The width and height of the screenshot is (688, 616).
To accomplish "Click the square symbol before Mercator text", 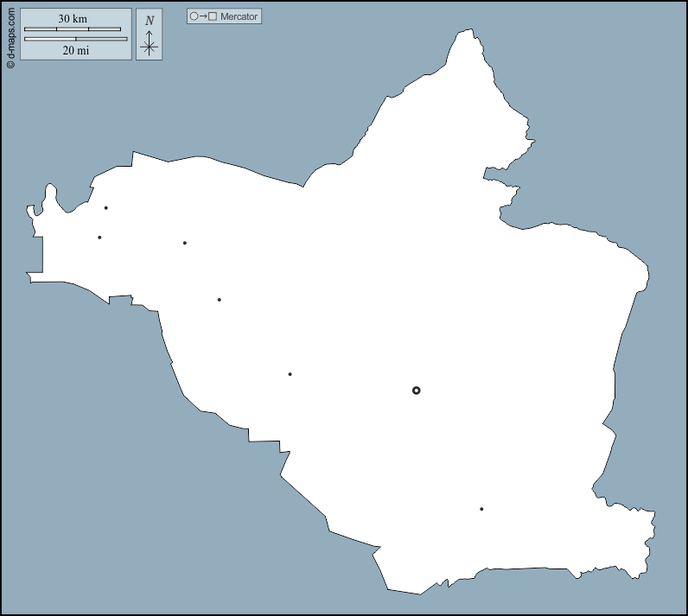I will point(213,16).
